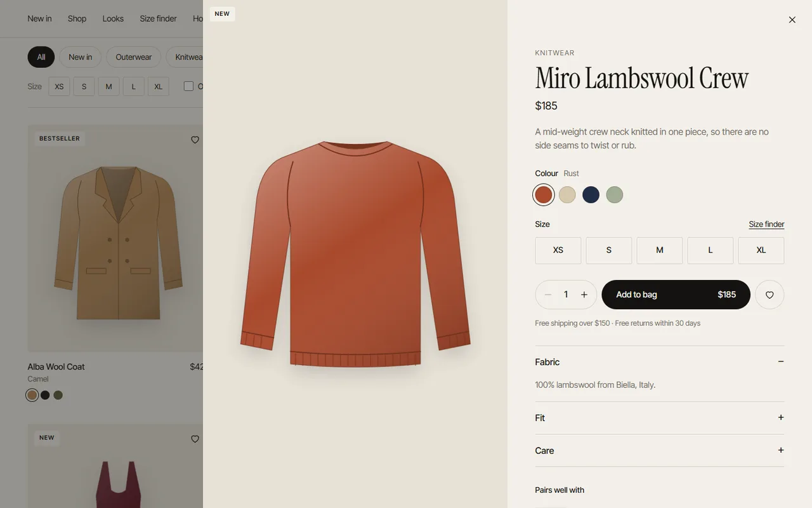Image resolution: width=812 pixels, height=508 pixels.
Task: Add to bag for $185
Action: (676, 295)
